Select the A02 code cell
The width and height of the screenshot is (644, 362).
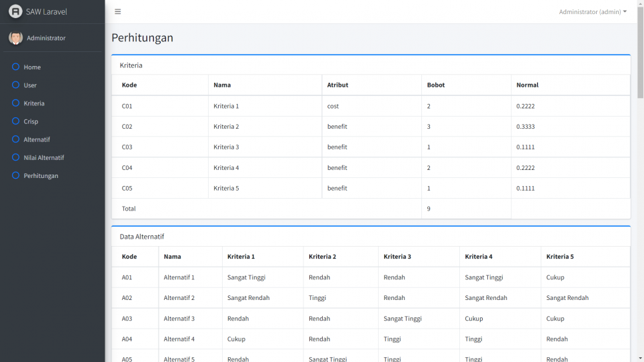point(127,298)
